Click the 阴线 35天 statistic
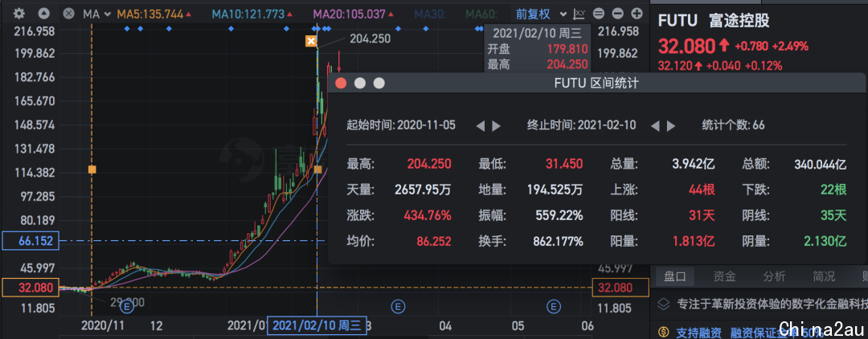 point(794,215)
